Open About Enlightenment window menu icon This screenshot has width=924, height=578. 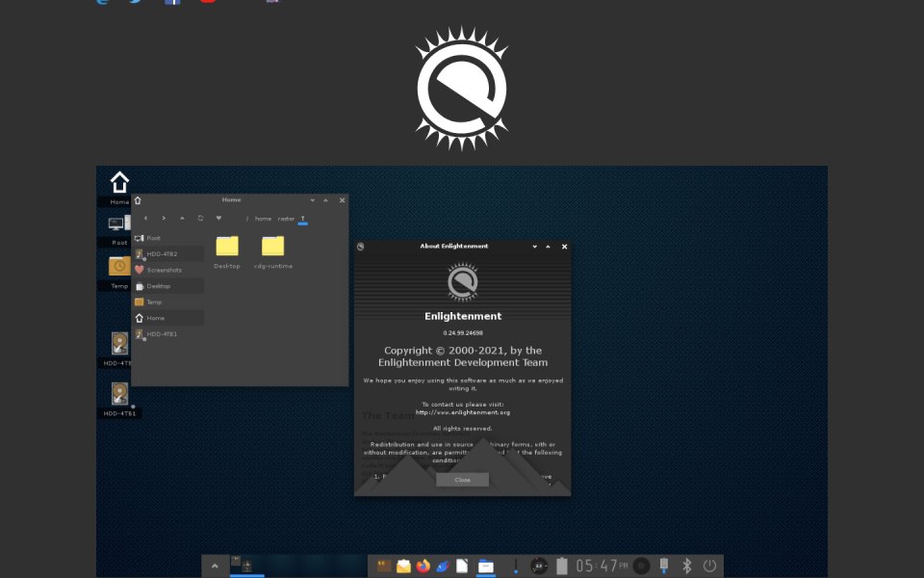[x=361, y=247]
